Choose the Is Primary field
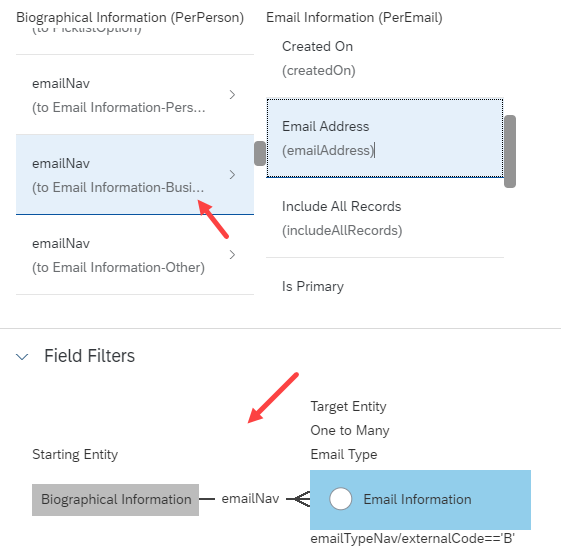 385,287
